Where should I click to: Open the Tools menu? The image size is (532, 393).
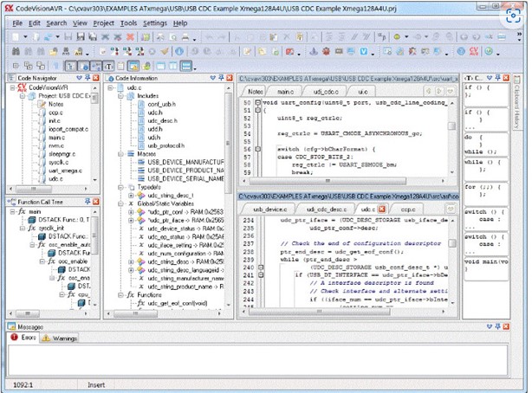click(128, 23)
